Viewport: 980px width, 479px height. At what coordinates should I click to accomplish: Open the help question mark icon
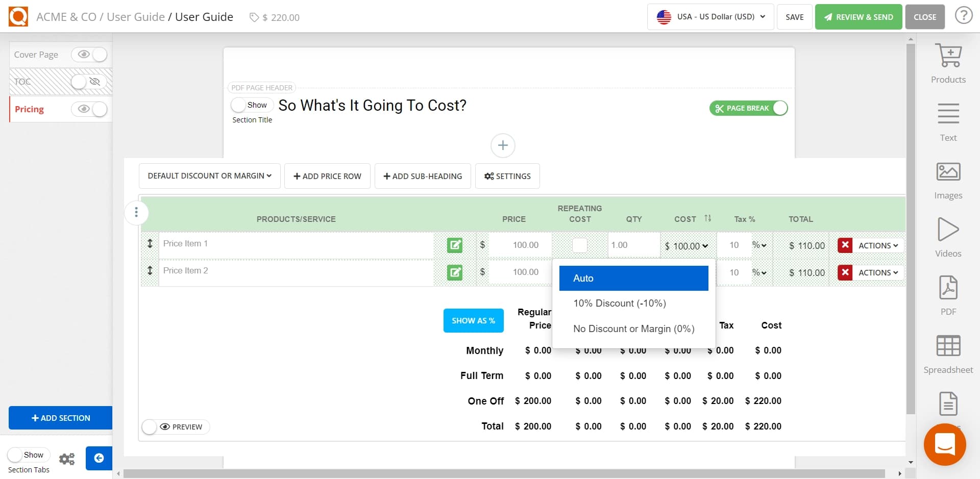click(964, 16)
